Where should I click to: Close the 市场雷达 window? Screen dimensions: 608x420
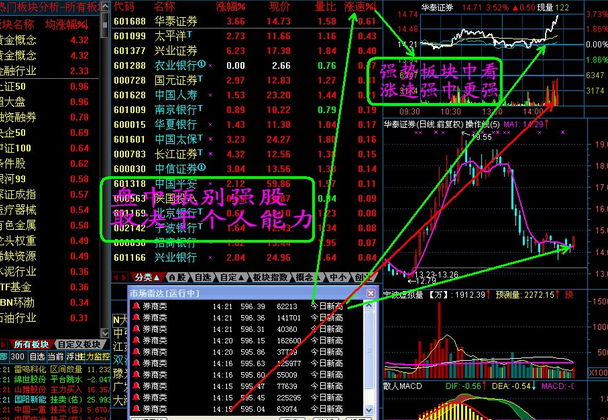pyautogui.click(x=370, y=293)
